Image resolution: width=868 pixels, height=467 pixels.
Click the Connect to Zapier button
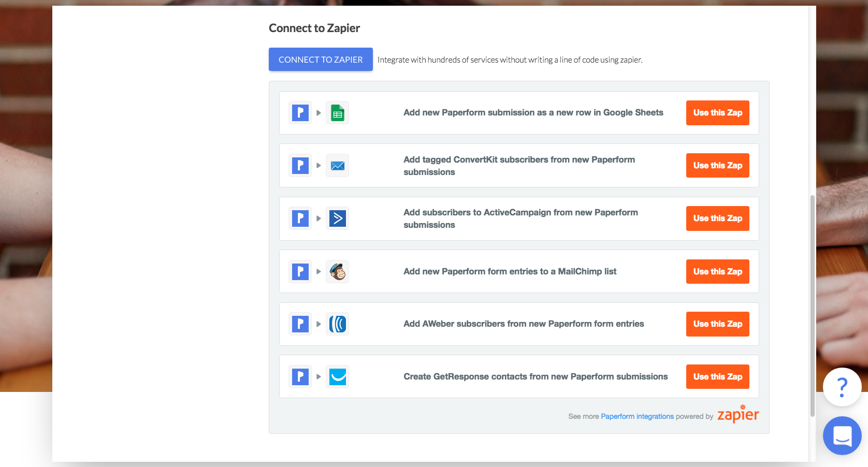click(321, 60)
